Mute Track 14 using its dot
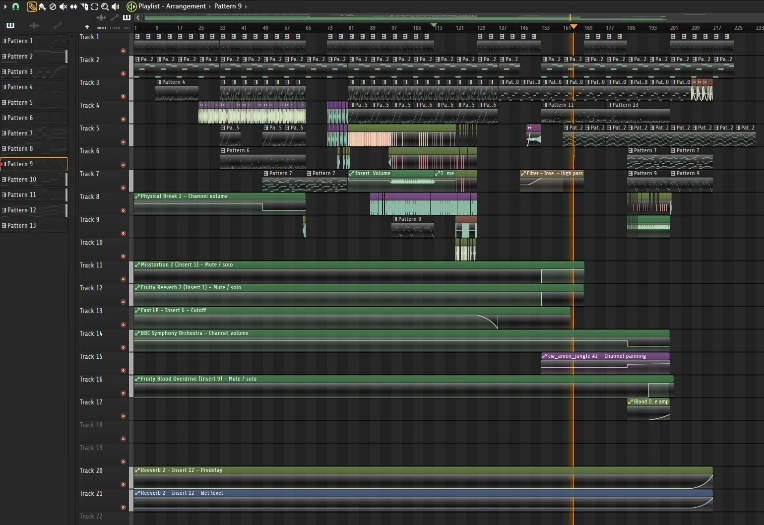This screenshot has width=764, height=525. pos(123,348)
